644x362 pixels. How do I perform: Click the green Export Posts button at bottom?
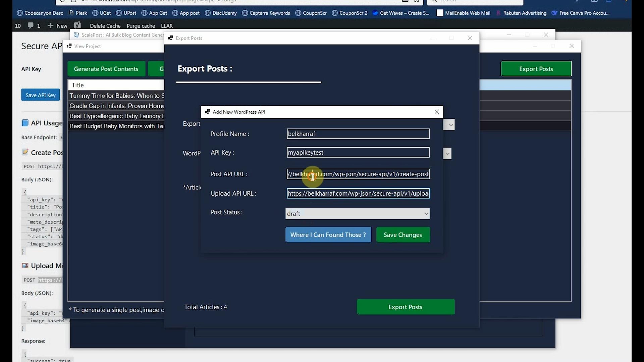click(x=405, y=307)
